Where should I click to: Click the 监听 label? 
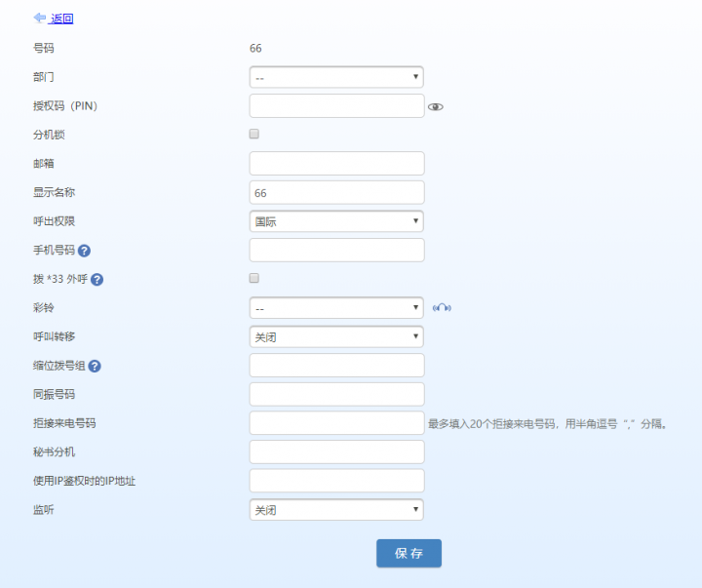44,510
